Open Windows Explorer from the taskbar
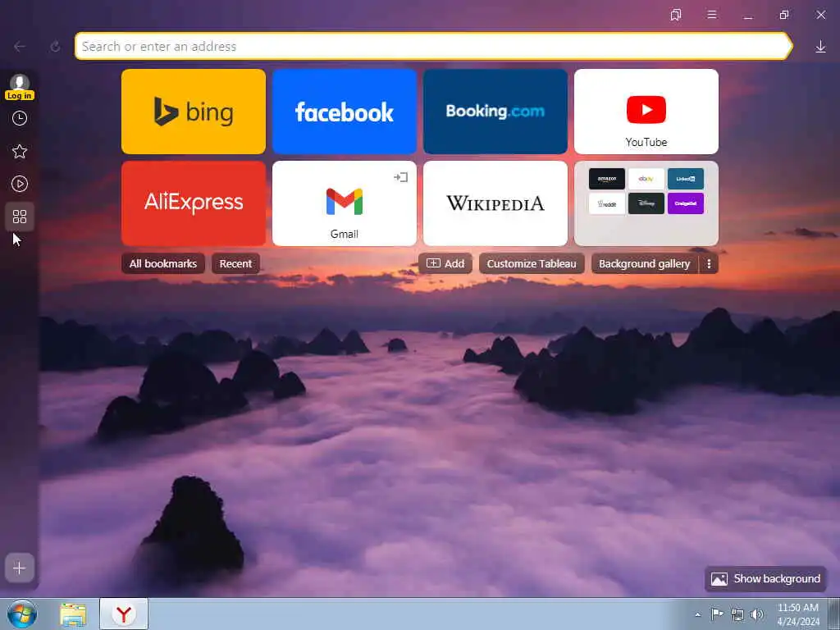The image size is (840, 630). tap(73, 614)
